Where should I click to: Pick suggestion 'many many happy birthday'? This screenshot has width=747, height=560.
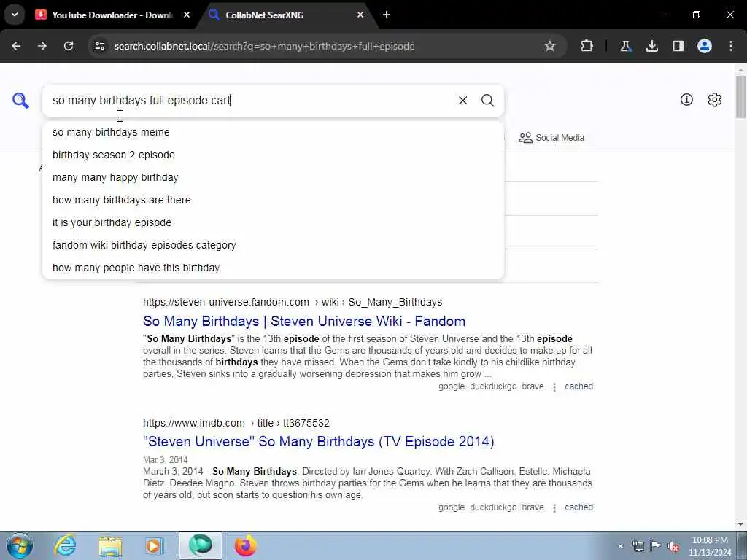point(273,177)
